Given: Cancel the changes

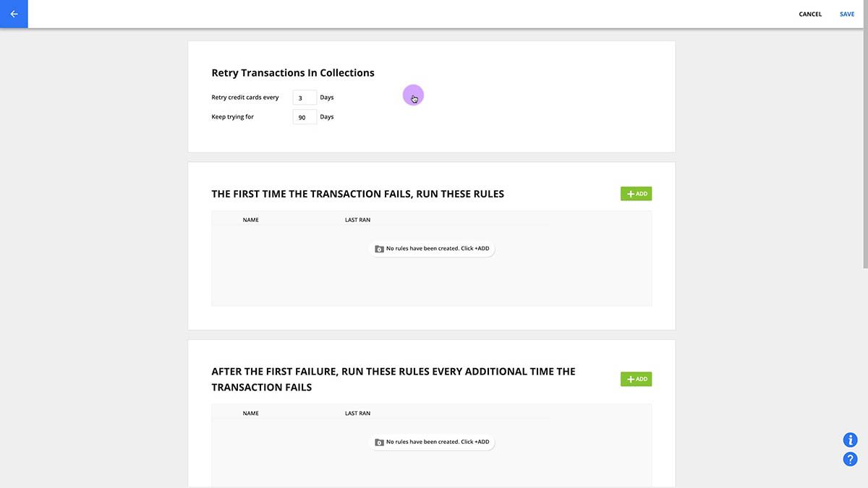Looking at the screenshot, I should click(x=810, y=14).
